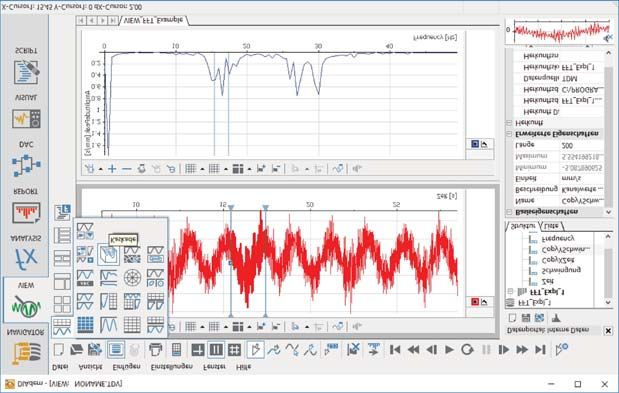Open the REPORT panel icon
The width and height of the screenshot is (619, 393).
[26, 213]
